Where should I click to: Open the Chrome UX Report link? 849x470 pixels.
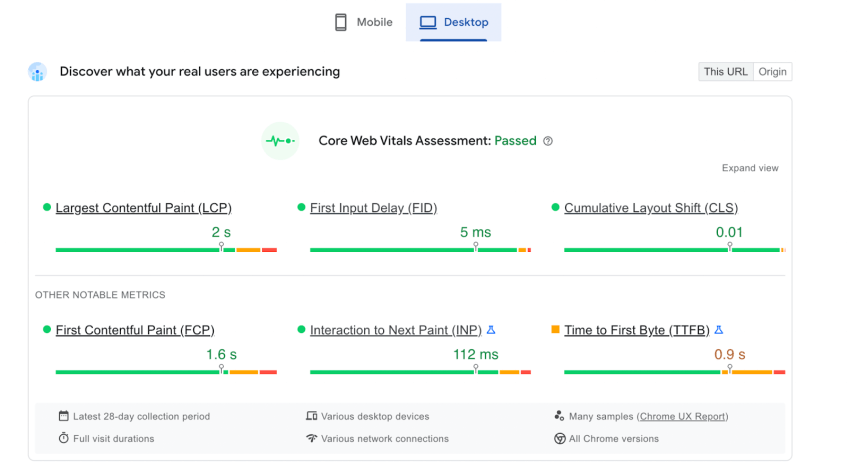683,416
